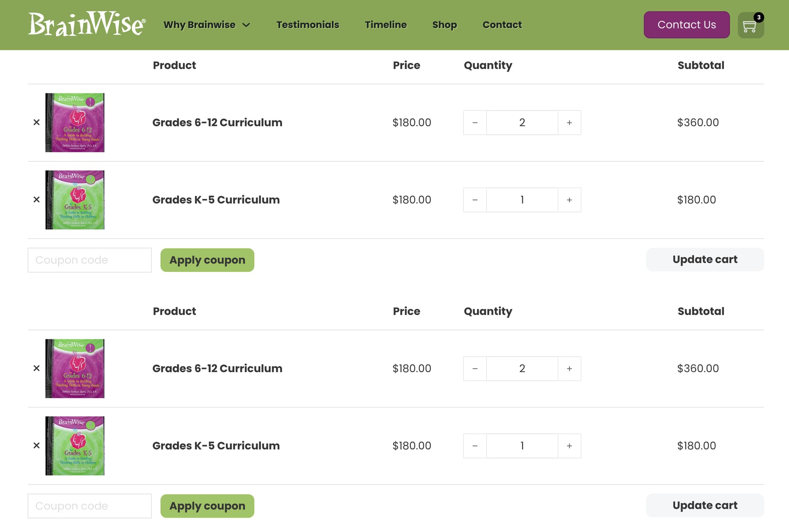Click the BrainWise logo
This screenshot has width=789, height=532.
coord(87,24)
